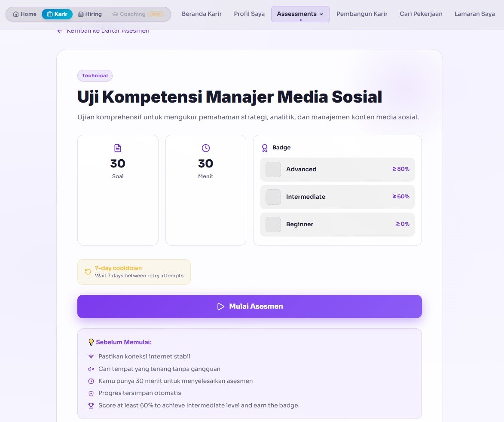Viewport: 504px width, 422px height.
Task: Click the document icon above 30 Soal
Action: 118,148
